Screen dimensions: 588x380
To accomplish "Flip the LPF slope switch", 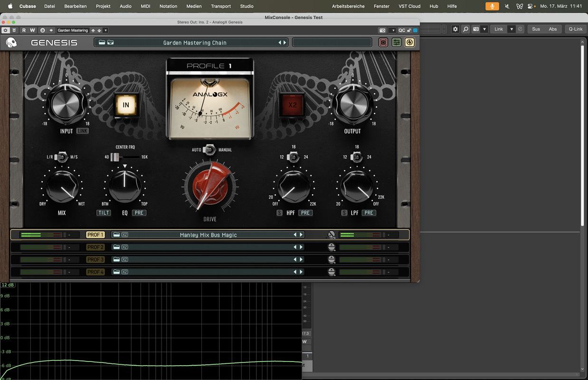I will click(x=357, y=157).
